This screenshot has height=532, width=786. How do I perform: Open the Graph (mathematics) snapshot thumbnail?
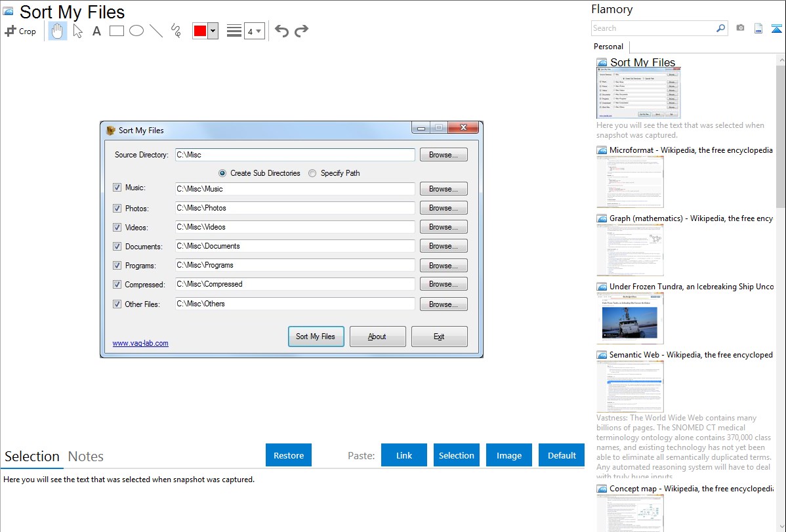[x=630, y=250]
